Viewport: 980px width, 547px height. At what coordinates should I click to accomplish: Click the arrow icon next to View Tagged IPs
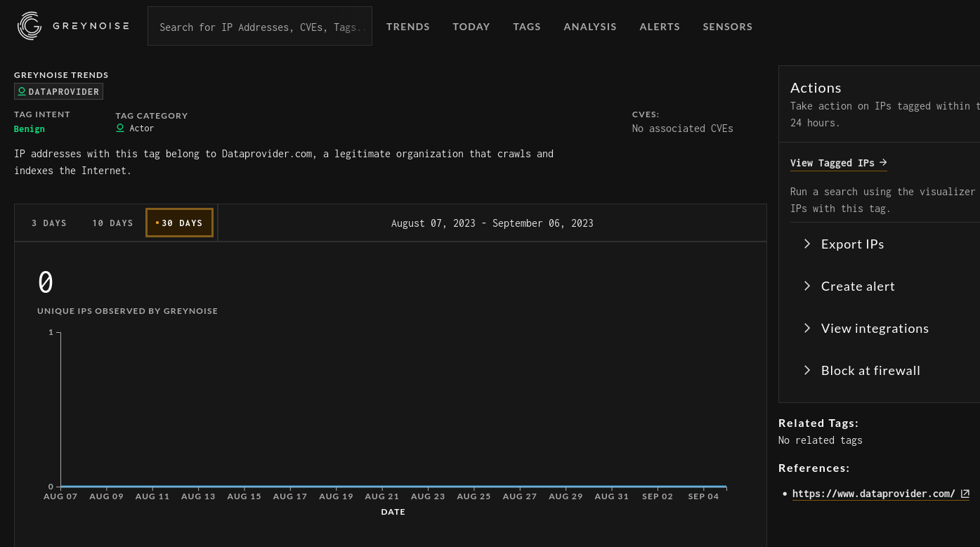[x=883, y=162]
